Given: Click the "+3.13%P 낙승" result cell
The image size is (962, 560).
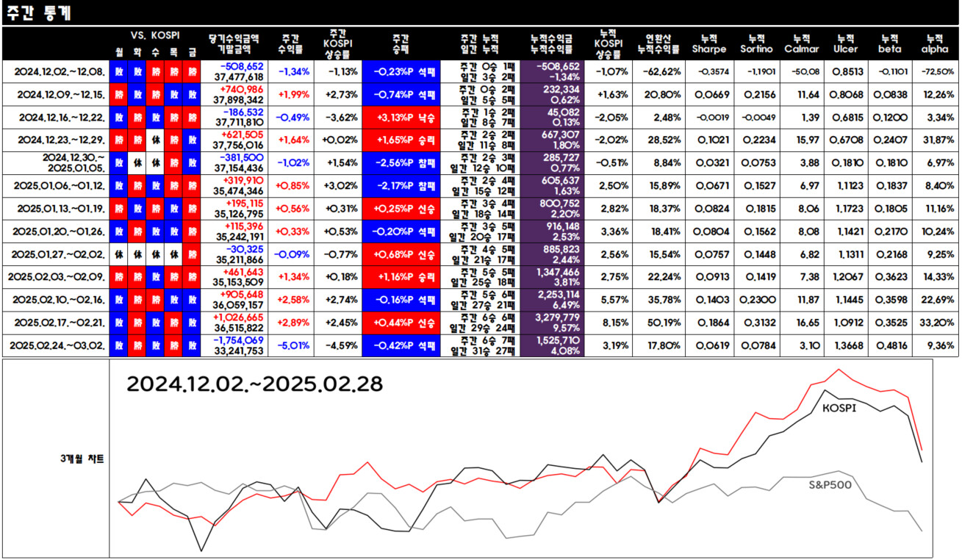Looking at the screenshot, I should tap(401, 118).
